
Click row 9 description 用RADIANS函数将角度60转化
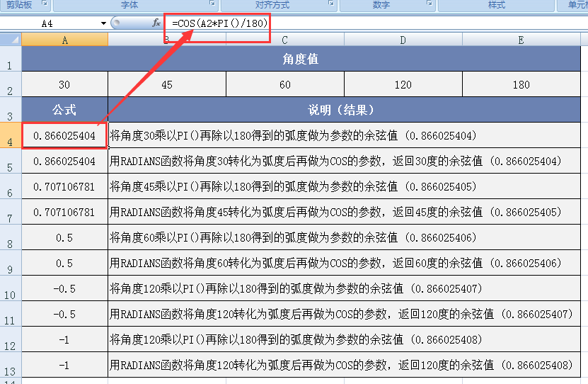[x=345, y=263]
